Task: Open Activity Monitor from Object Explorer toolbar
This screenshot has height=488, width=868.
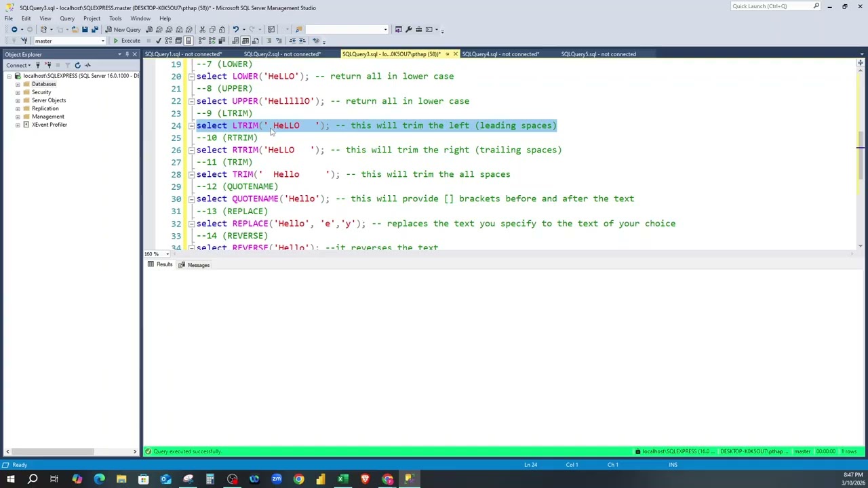Action: (x=87, y=65)
